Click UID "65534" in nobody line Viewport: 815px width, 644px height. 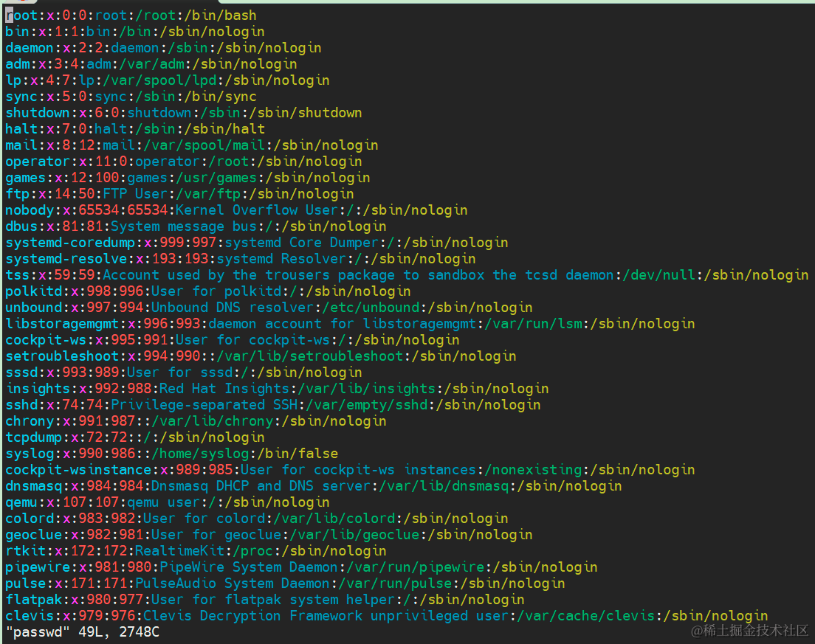(99, 210)
